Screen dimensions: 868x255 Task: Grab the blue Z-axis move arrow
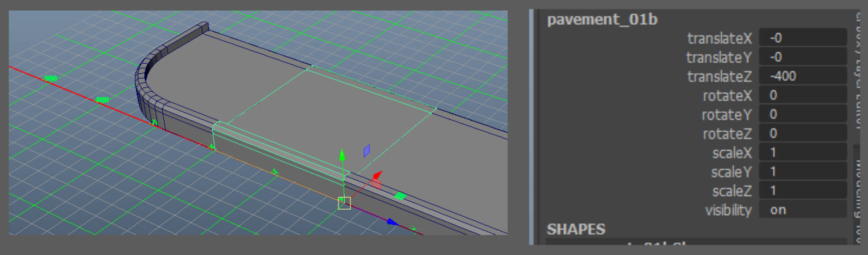(x=392, y=222)
